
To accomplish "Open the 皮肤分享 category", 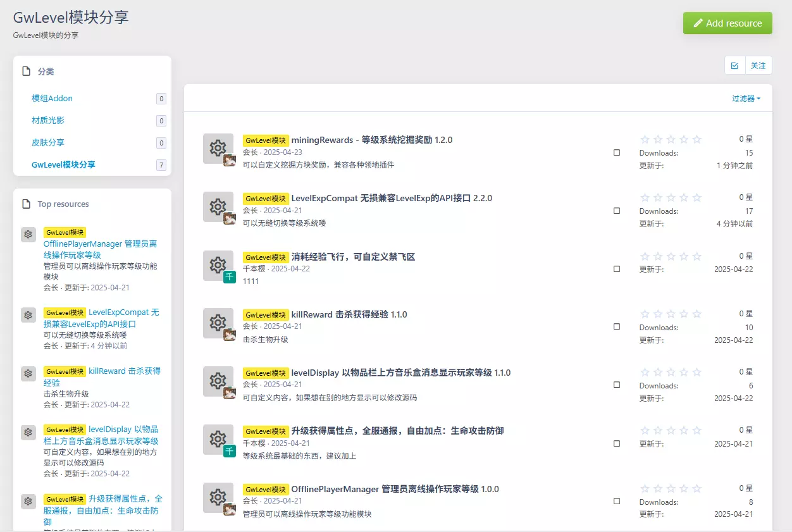I will pyautogui.click(x=48, y=142).
